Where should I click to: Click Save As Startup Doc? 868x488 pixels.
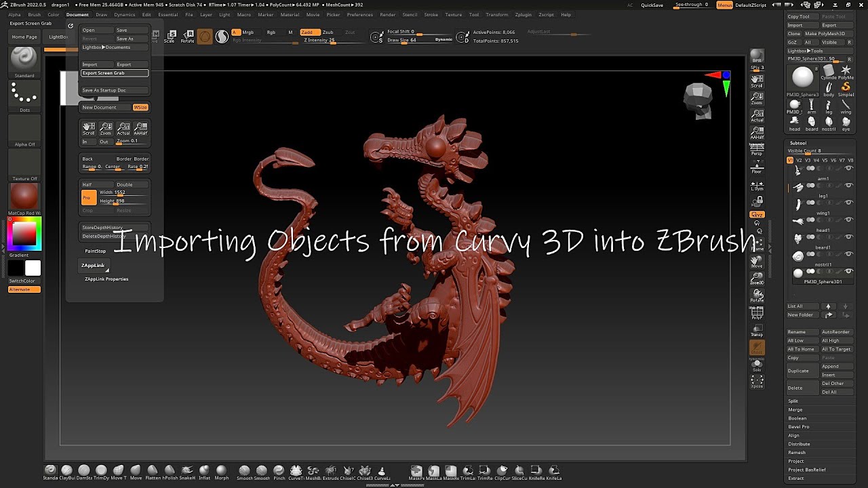115,90
